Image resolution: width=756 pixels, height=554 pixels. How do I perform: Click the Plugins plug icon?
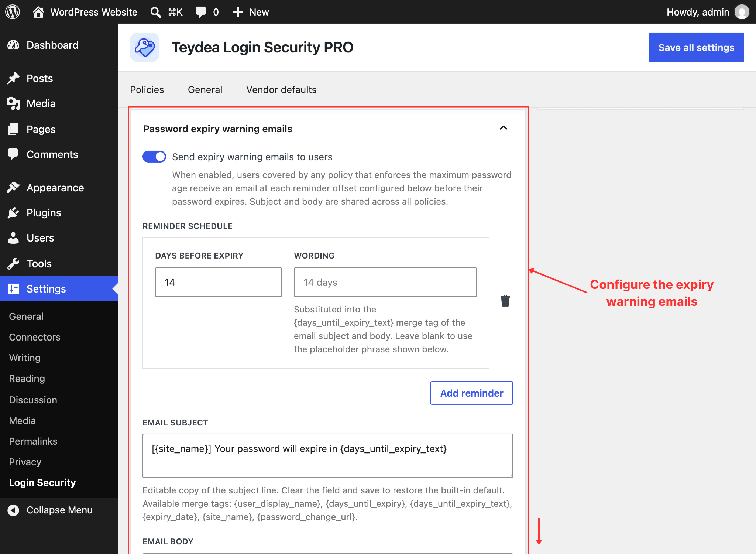click(13, 213)
